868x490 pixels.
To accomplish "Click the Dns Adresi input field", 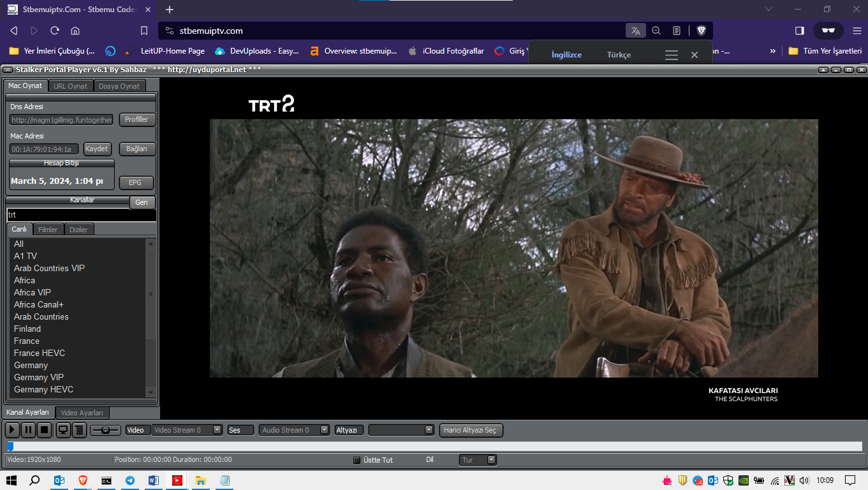I will pyautogui.click(x=61, y=119).
